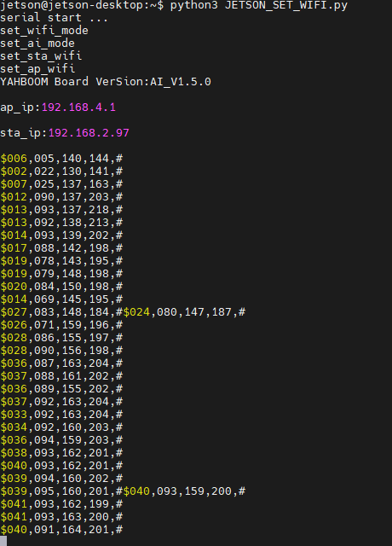Screen dimensions: 392x546
Task: Click the data line $028,086,155,197,#
Action: coord(61,338)
